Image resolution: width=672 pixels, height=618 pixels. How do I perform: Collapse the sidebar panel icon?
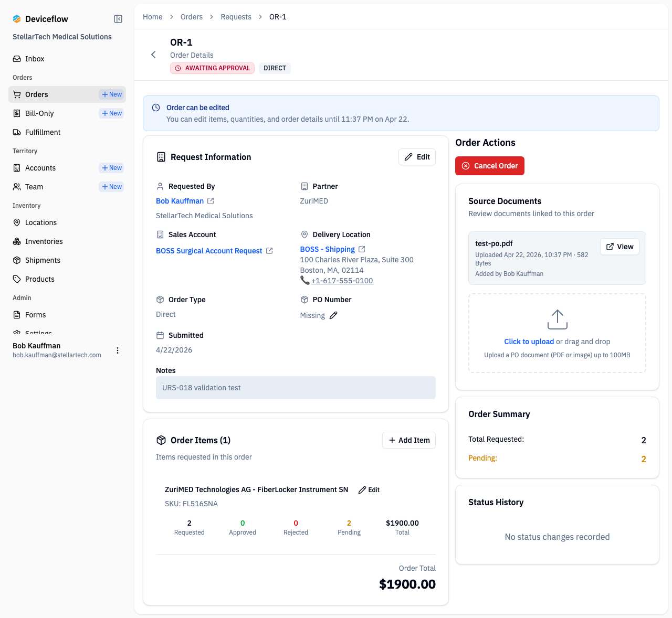click(x=118, y=19)
